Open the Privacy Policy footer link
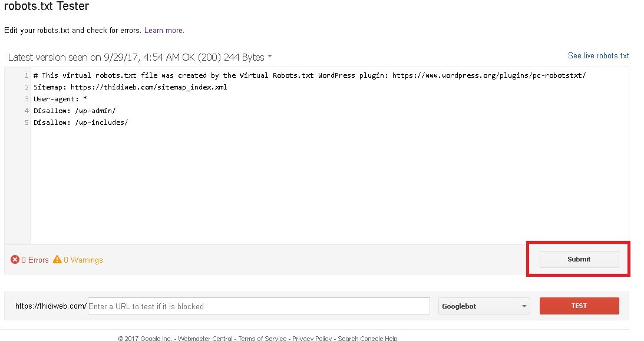Viewport: 644px width, 341px height. [312, 338]
